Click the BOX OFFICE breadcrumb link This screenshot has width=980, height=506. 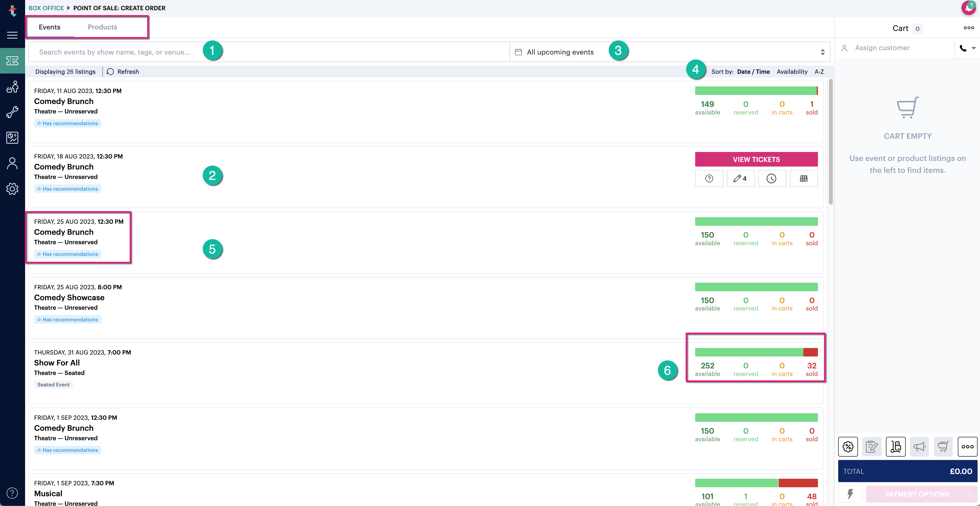point(46,8)
